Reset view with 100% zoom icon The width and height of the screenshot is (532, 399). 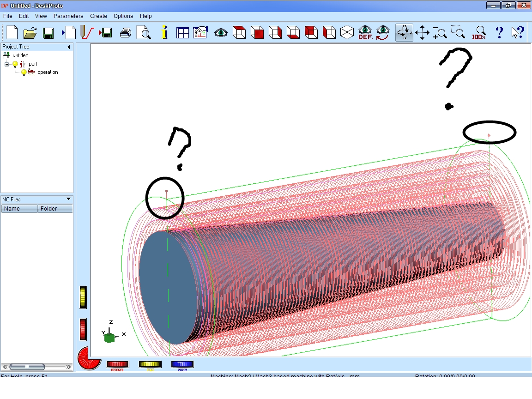479,33
